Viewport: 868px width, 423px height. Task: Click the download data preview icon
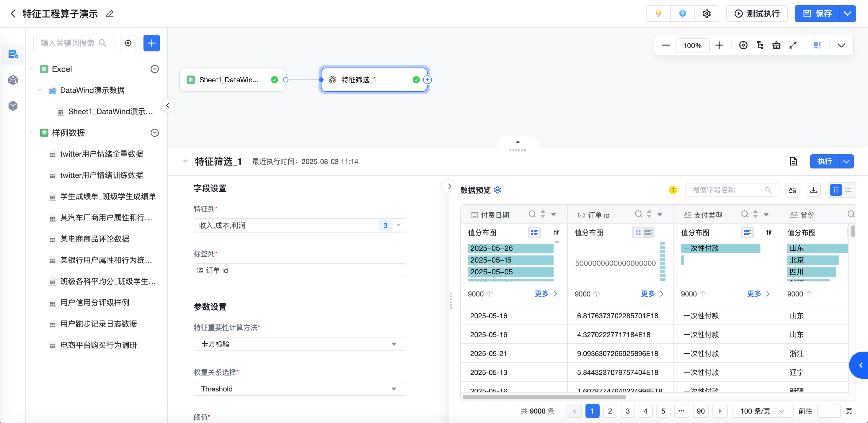click(813, 190)
